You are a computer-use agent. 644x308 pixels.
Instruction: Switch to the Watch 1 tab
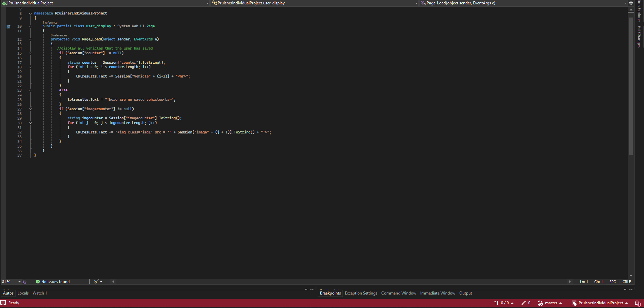40,293
